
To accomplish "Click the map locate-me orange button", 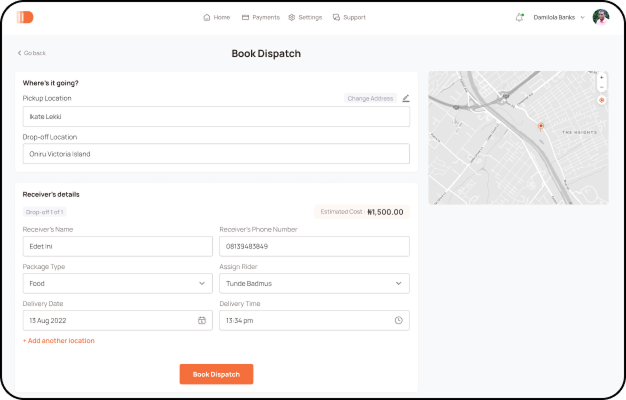I will pos(601,100).
